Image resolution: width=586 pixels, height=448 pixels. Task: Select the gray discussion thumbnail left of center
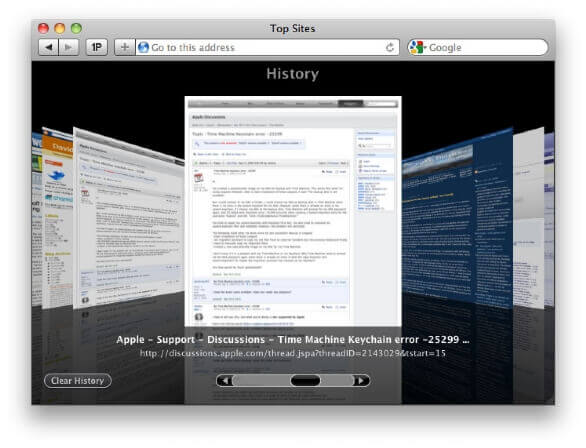129,219
